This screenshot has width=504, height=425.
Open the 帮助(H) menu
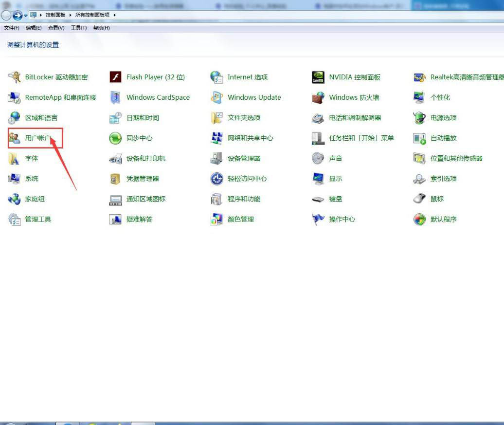tap(102, 28)
